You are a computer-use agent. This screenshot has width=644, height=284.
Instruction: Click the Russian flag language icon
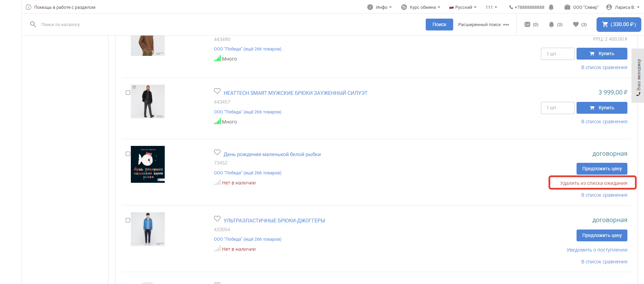pos(451,7)
